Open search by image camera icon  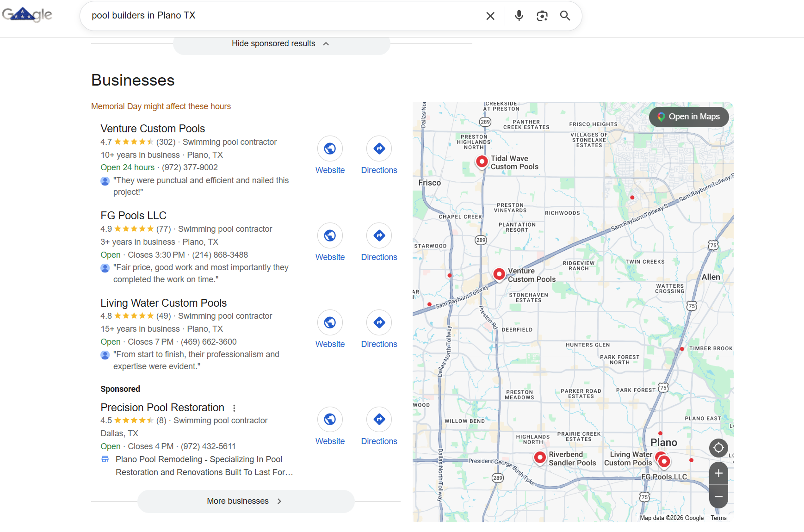click(x=542, y=16)
